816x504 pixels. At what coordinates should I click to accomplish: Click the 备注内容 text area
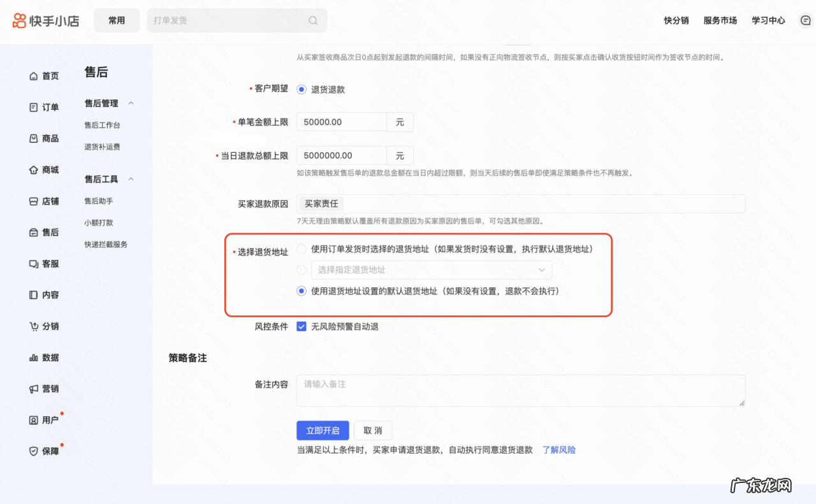pos(520,391)
